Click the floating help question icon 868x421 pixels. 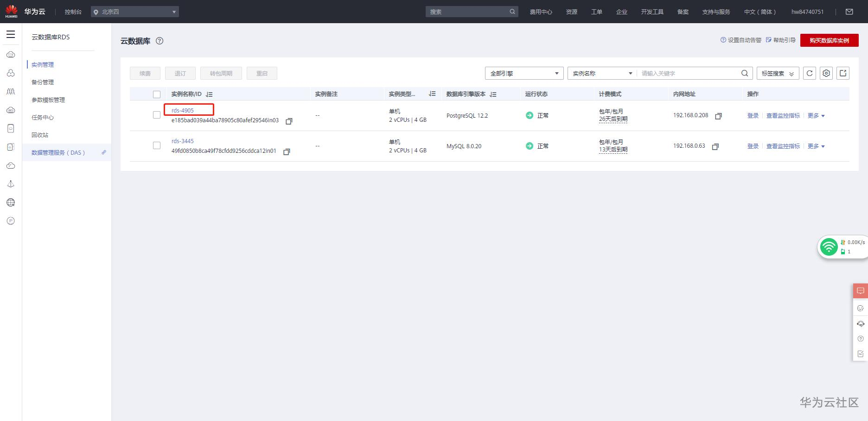pyautogui.click(x=861, y=339)
